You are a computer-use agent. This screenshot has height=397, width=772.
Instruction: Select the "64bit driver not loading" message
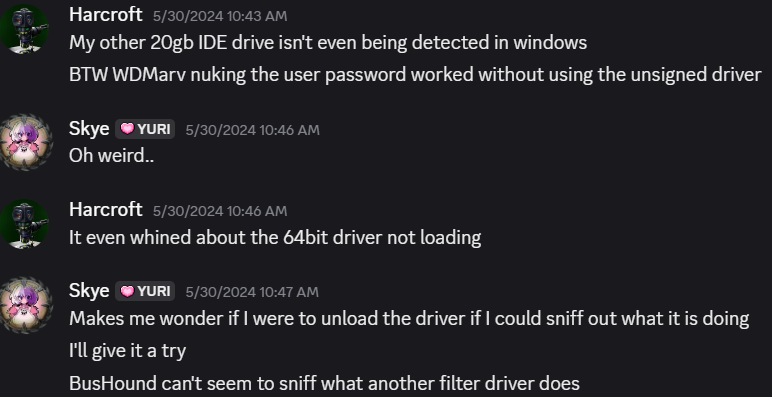coord(275,237)
